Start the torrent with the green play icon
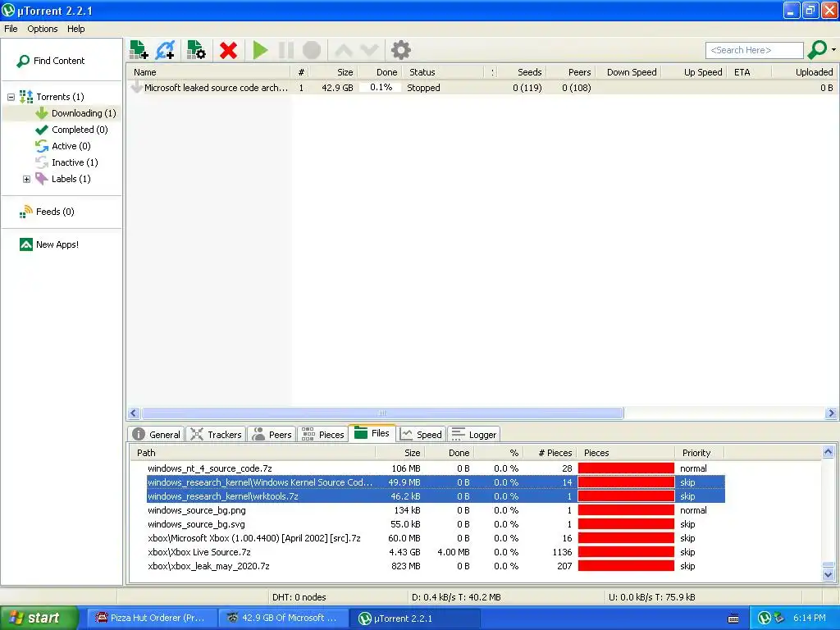Image resolution: width=840 pixels, height=630 pixels. tap(260, 50)
